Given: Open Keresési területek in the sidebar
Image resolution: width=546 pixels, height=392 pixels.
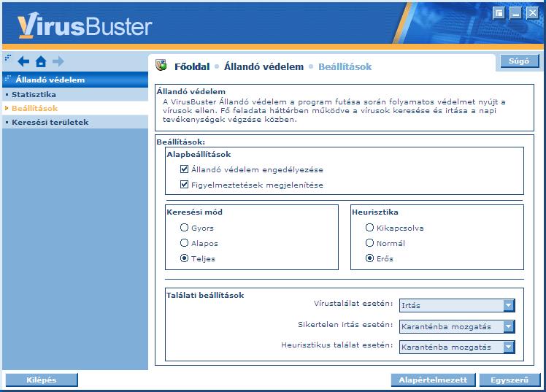Looking at the screenshot, I should click(75, 122).
